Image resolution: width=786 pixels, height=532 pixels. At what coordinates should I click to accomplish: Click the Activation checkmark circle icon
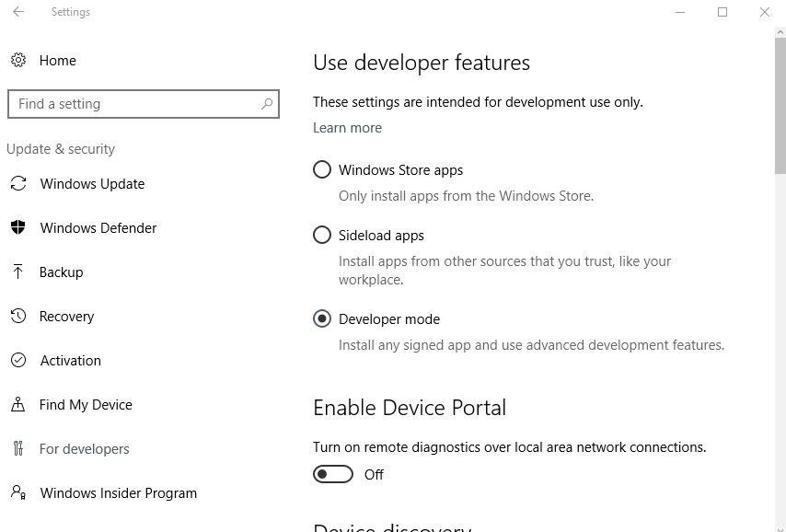coord(18,360)
